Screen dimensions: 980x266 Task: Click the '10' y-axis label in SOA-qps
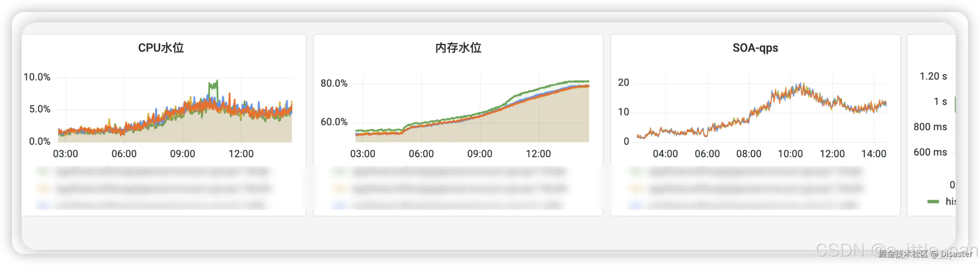[x=624, y=112]
